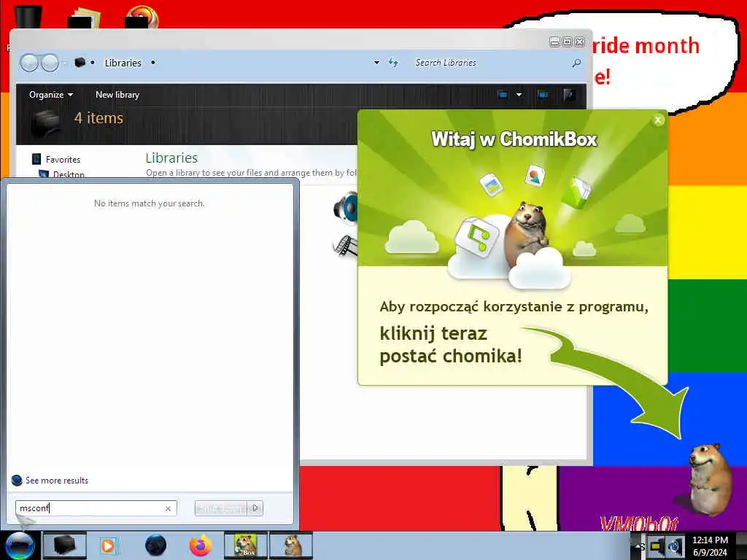Click the Shut down button
Screen dimensions: 747x560
(x=222, y=508)
